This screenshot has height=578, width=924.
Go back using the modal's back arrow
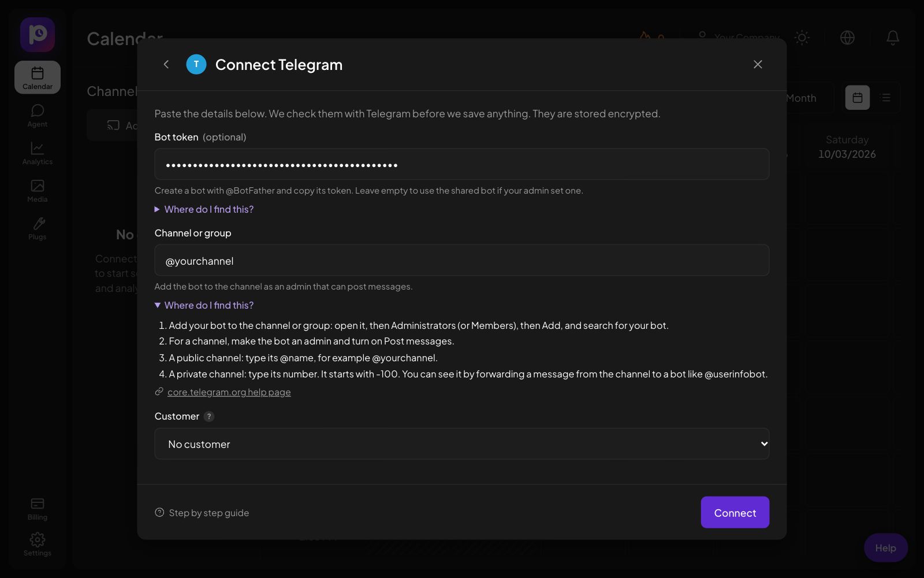pyautogui.click(x=166, y=64)
